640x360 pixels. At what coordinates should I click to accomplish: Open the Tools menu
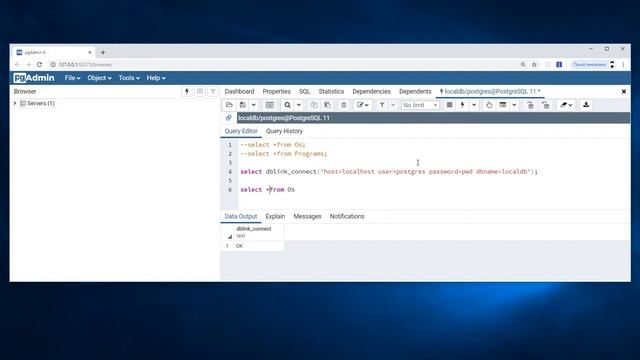(129, 78)
